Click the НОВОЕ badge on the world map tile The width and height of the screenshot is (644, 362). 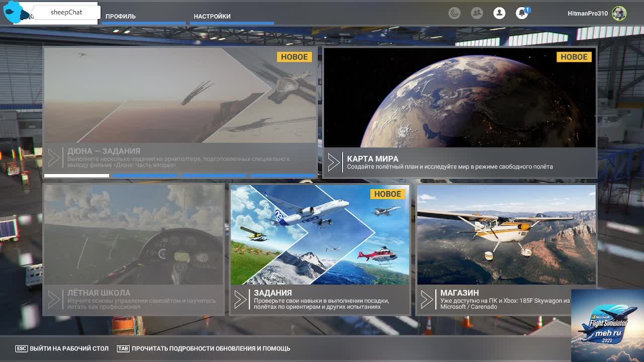pyautogui.click(x=574, y=57)
